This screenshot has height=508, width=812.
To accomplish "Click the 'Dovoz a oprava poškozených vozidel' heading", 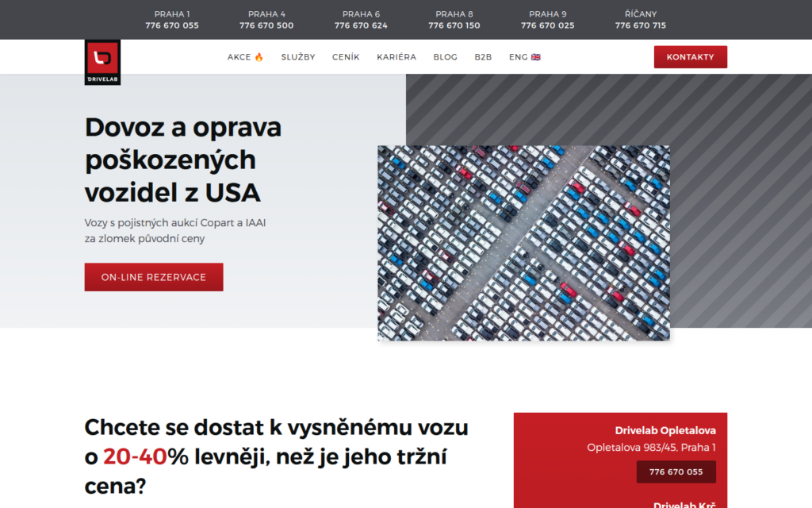I will pyautogui.click(x=183, y=160).
